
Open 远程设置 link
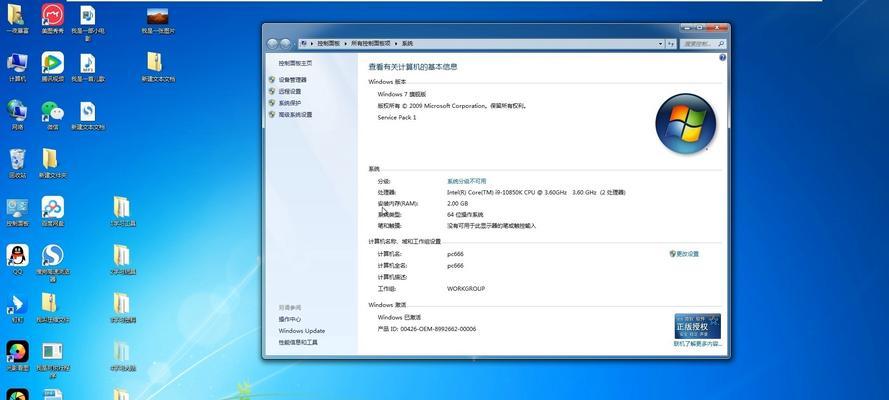pos(290,91)
